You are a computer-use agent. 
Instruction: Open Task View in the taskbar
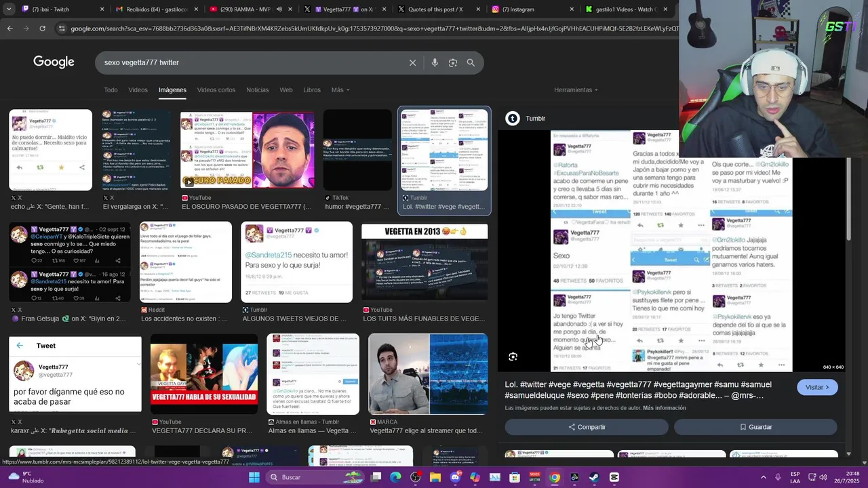[376, 477]
